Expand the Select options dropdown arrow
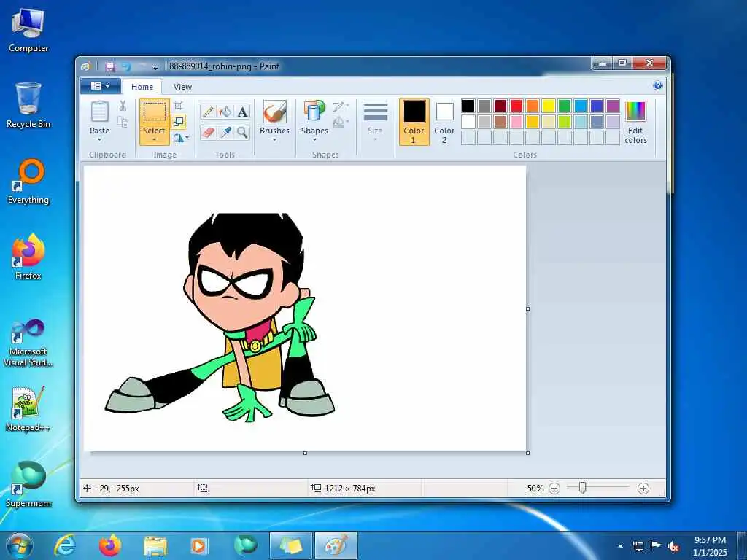Screen dimensions: 747x560 coord(155,140)
